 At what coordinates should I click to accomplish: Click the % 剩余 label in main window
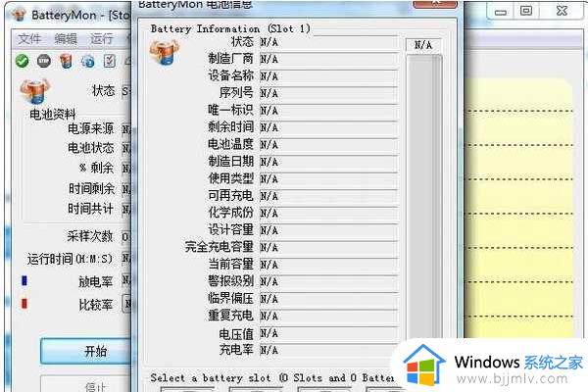96,168
